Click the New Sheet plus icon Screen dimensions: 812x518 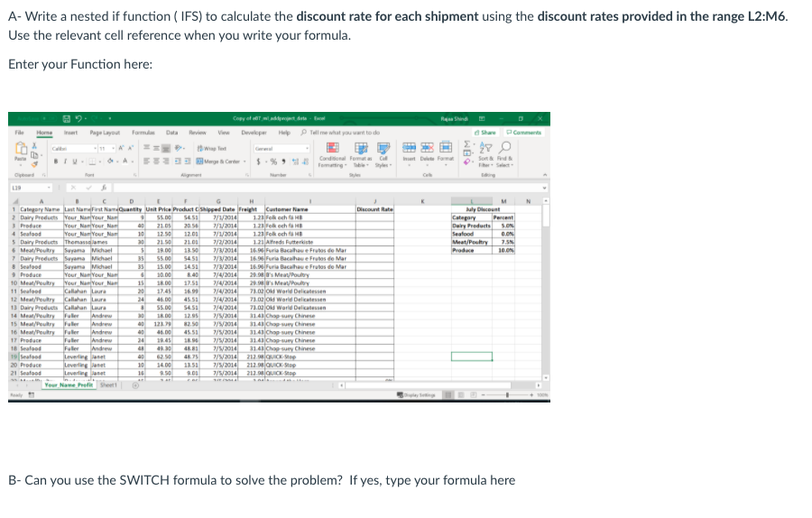[x=135, y=384]
